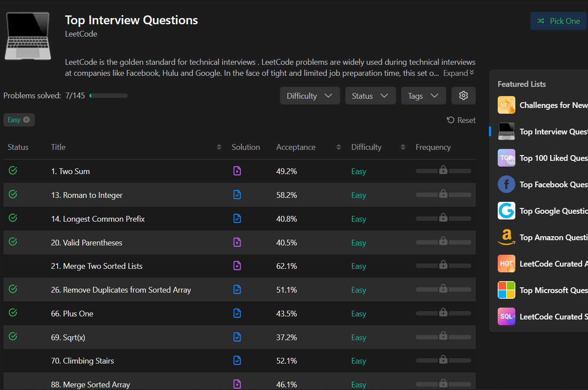Open the Tags filter dropdown
The image size is (588, 390).
tap(423, 96)
